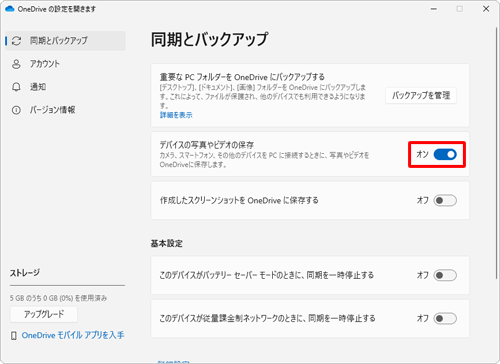Click the sync arrows icon in sidebar
Viewport: 500px width, 364px height.
16,41
